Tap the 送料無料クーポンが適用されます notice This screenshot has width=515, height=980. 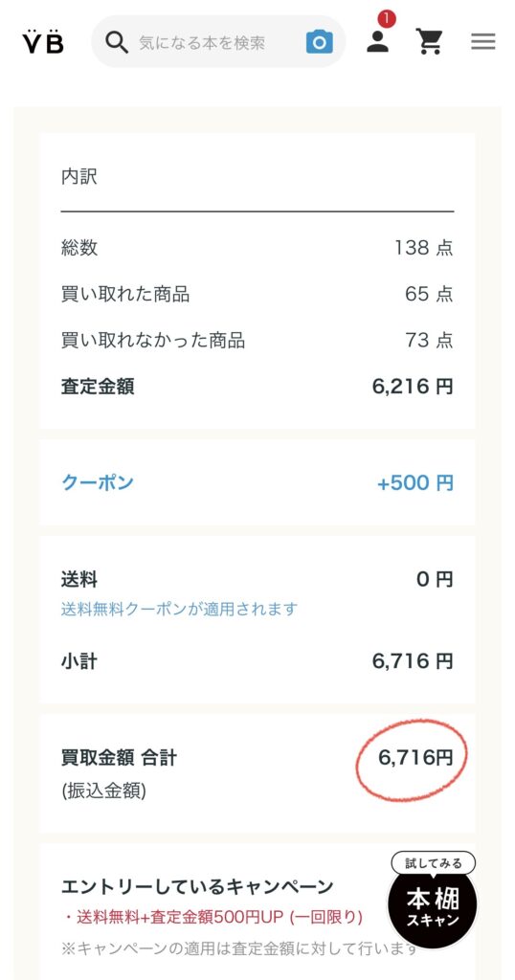tap(179, 609)
